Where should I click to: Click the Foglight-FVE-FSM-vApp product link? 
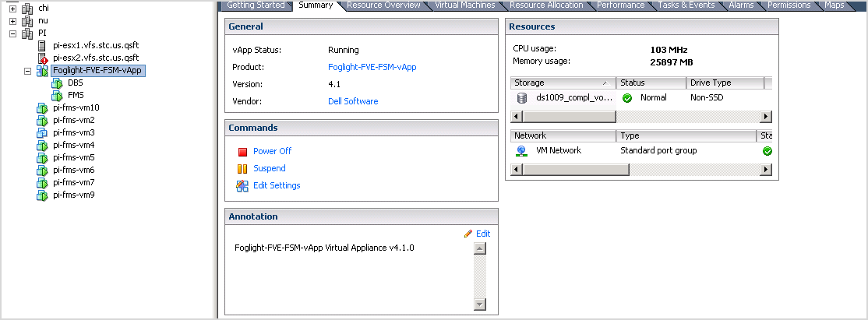pyautogui.click(x=372, y=67)
